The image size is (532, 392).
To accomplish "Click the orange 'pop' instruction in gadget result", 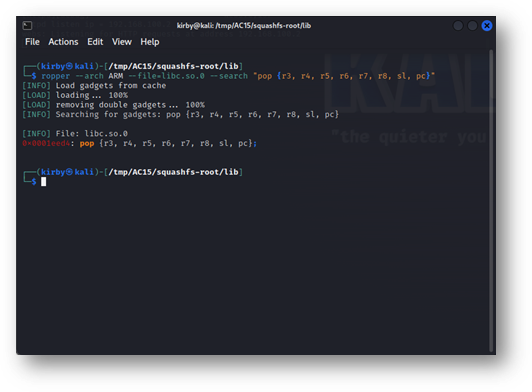I will pos(87,144).
